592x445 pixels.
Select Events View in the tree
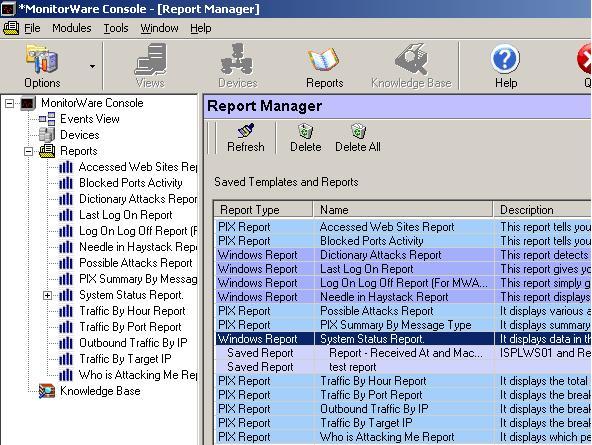(x=90, y=119)
